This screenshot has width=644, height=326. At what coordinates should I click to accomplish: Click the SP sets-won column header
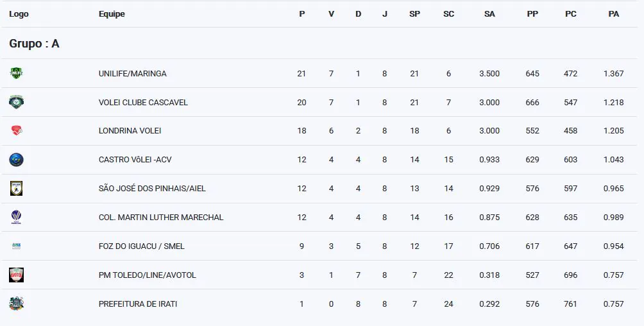[414, 14]
